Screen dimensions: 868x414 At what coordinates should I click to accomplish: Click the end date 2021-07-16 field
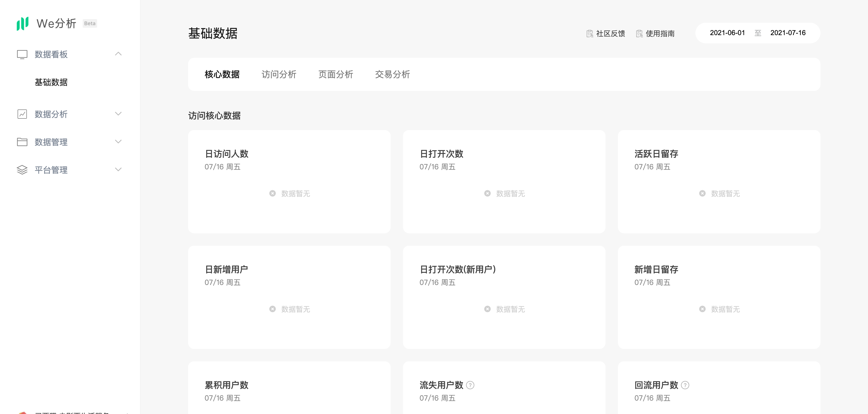pos(788,33)
